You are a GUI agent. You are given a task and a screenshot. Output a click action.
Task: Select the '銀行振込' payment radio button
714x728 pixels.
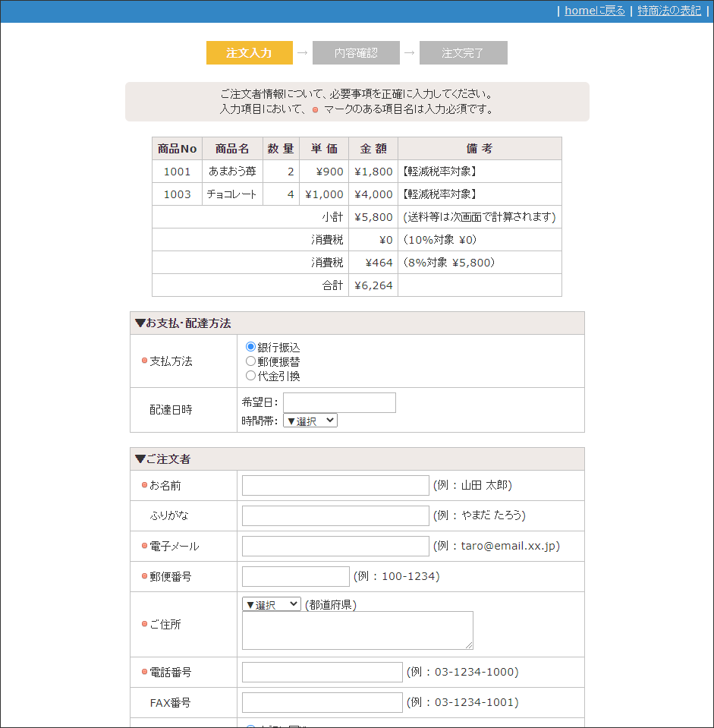[x=251, y=347]
